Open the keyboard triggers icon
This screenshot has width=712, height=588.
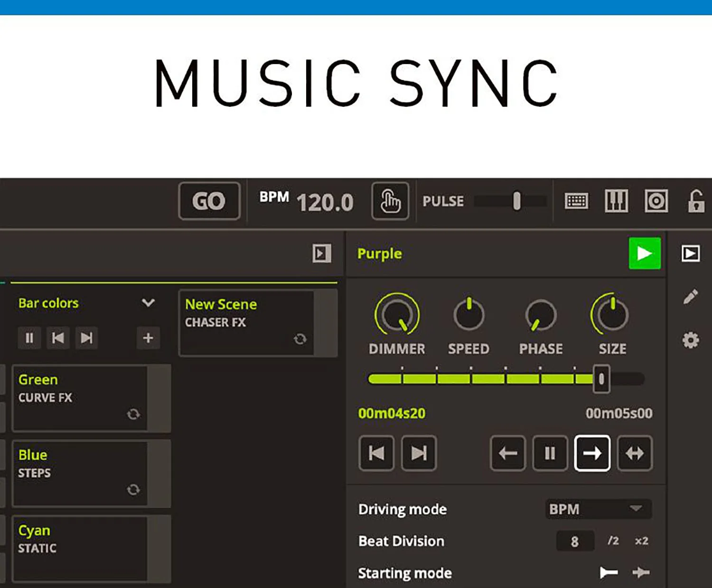[x=577, y=201]
